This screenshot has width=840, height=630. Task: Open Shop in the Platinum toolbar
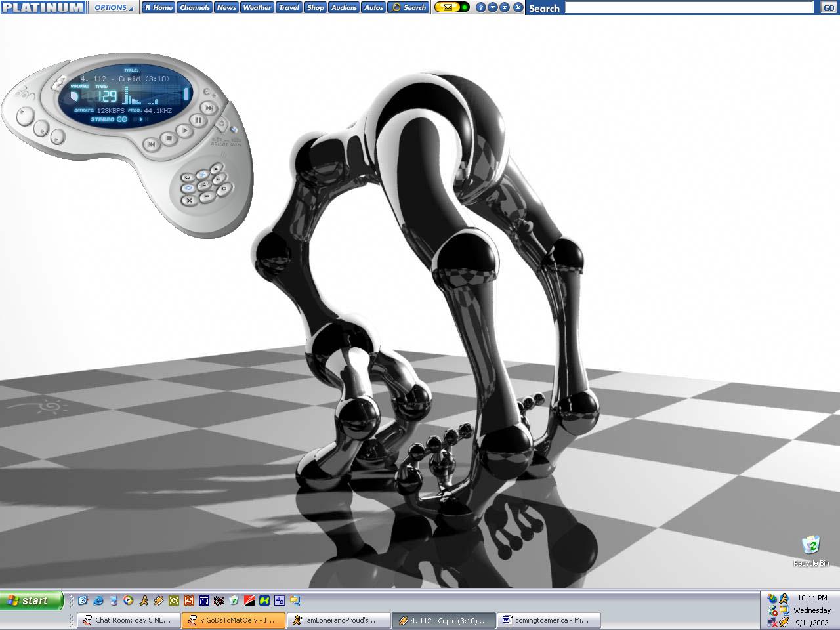point(316,7)
